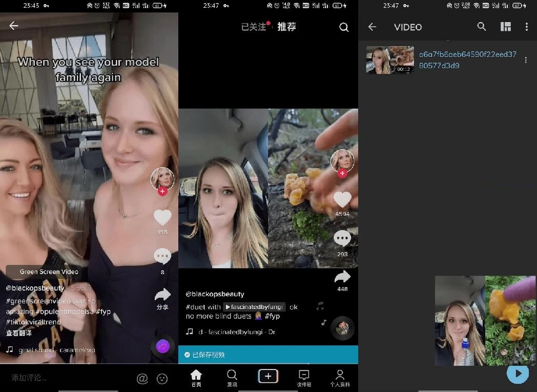Switch to the 已关注 tab
The image size is (537, 392).
254,27
